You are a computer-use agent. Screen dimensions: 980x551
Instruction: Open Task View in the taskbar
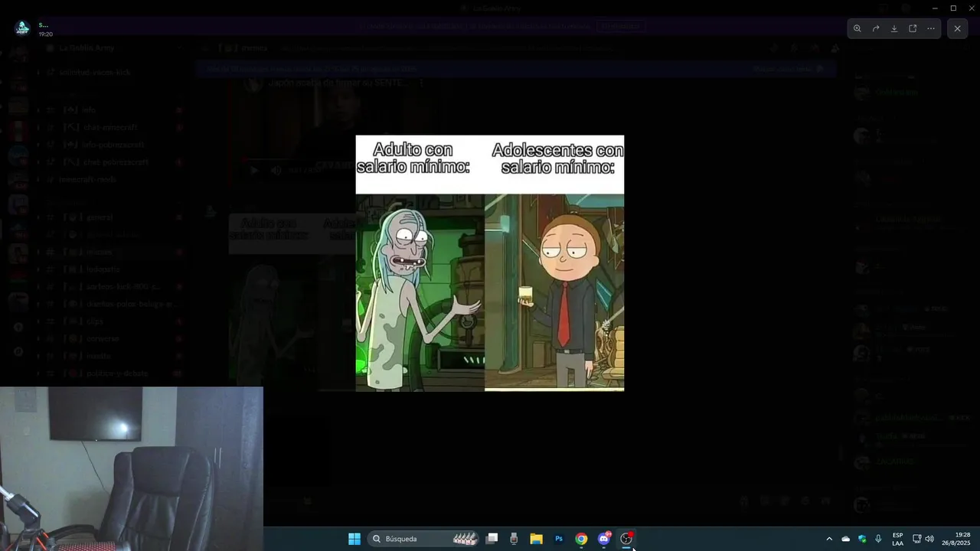(x=492, y=539)
